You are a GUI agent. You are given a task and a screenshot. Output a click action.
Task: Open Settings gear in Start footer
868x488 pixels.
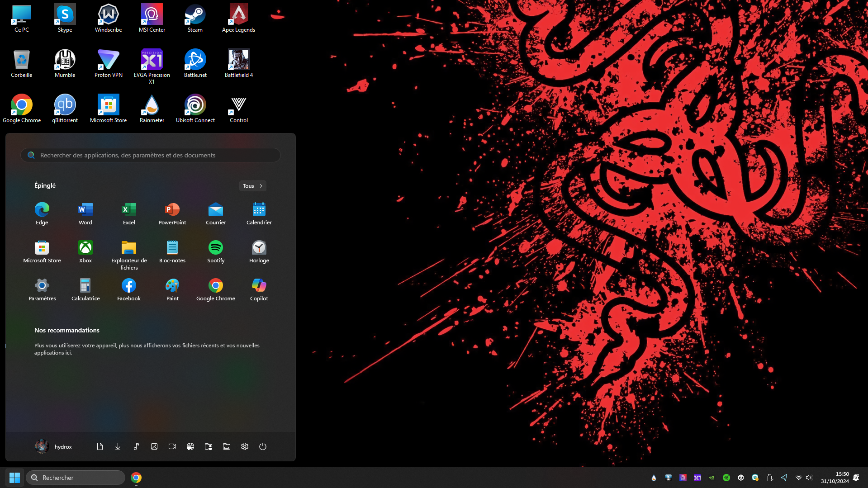click(245, 446)
